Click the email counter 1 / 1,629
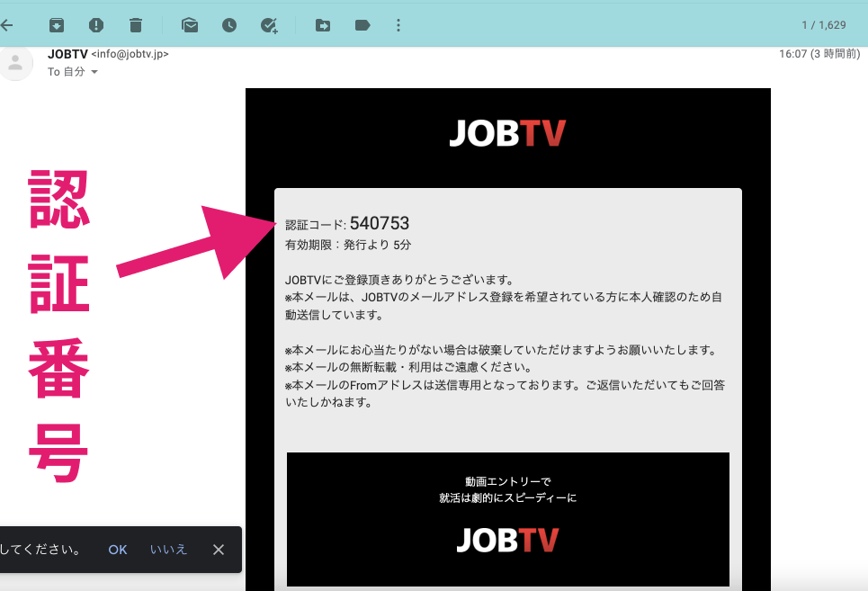Image resolution: width=868 pixels, height=591 pixels. coord(824,25)
